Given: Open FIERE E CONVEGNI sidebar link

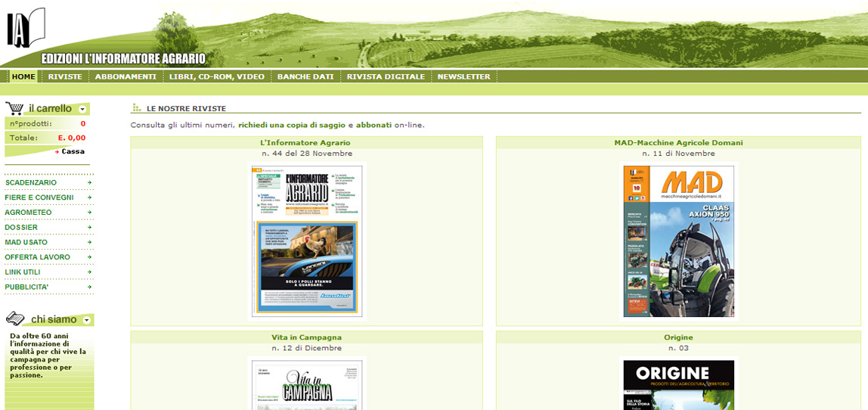Looking at the screenshot, I should pyautogui.click(x=39, y=197).
